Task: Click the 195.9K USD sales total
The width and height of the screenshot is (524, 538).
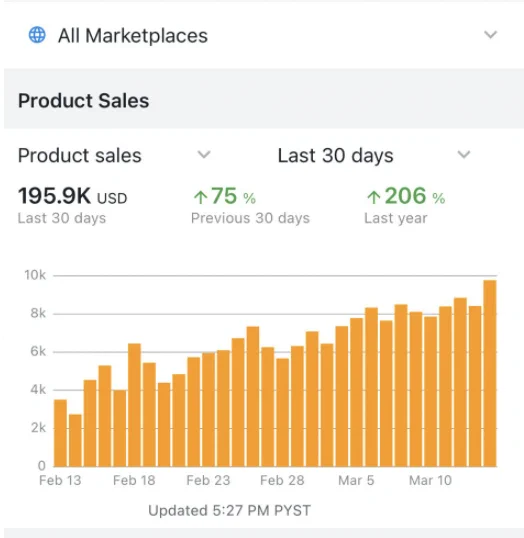Action: [x=72, y=196]
